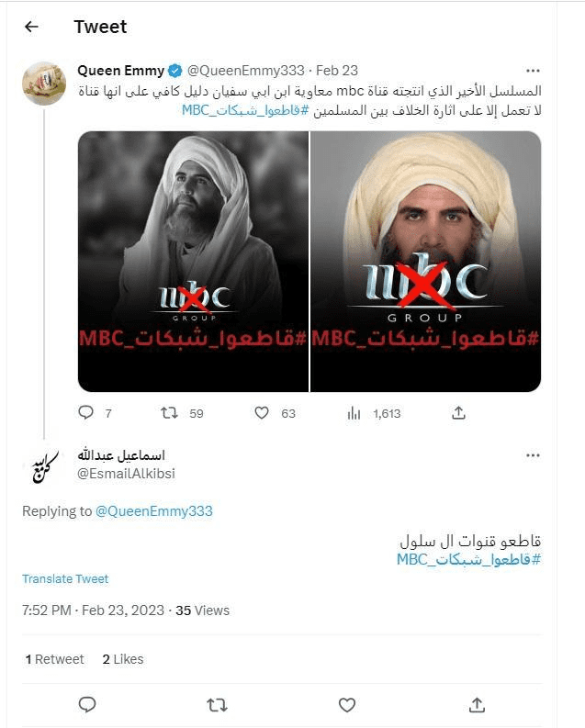
Task: View analytics showing 1,613 views
Action: [354, 413]
